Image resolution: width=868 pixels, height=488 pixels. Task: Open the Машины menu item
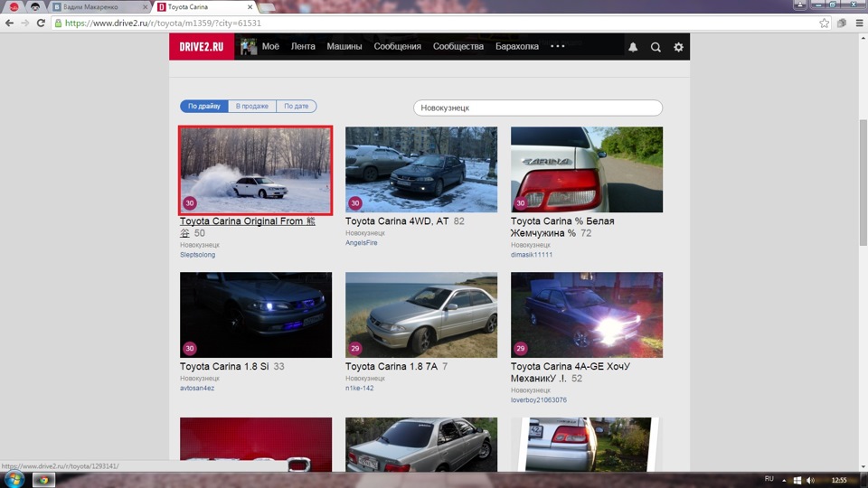[x=344, y=46]
